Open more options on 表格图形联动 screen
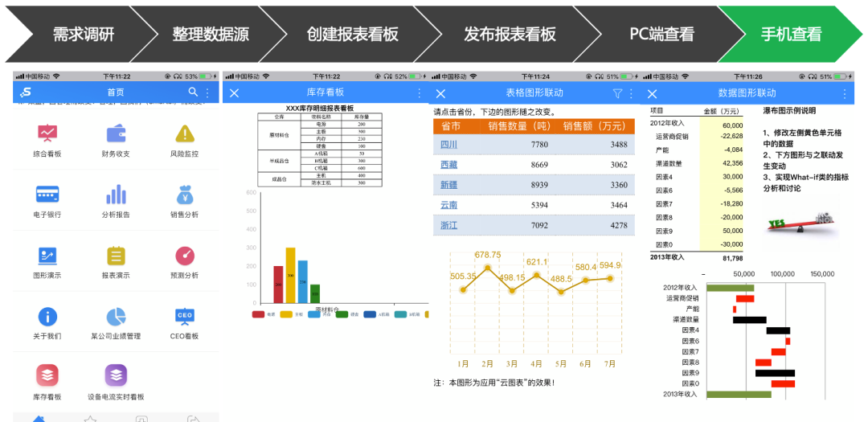This screenshot has height=422, width=868. (x=631, y=93)
